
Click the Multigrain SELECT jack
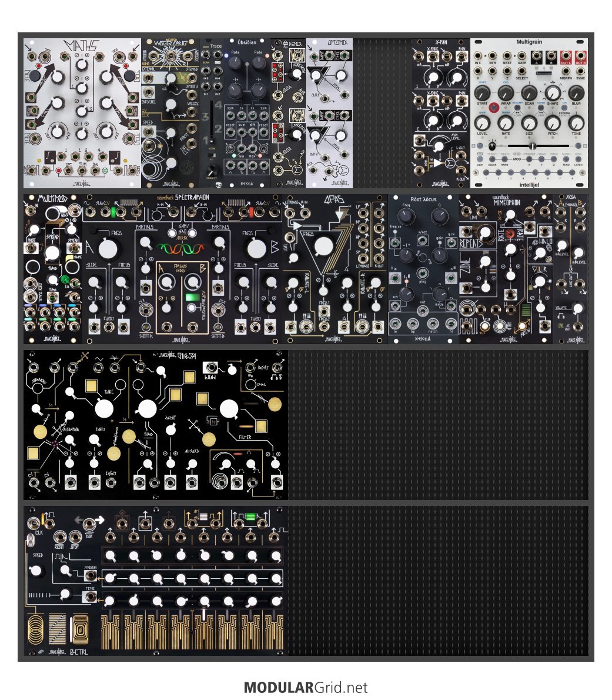tap(521, 71)
